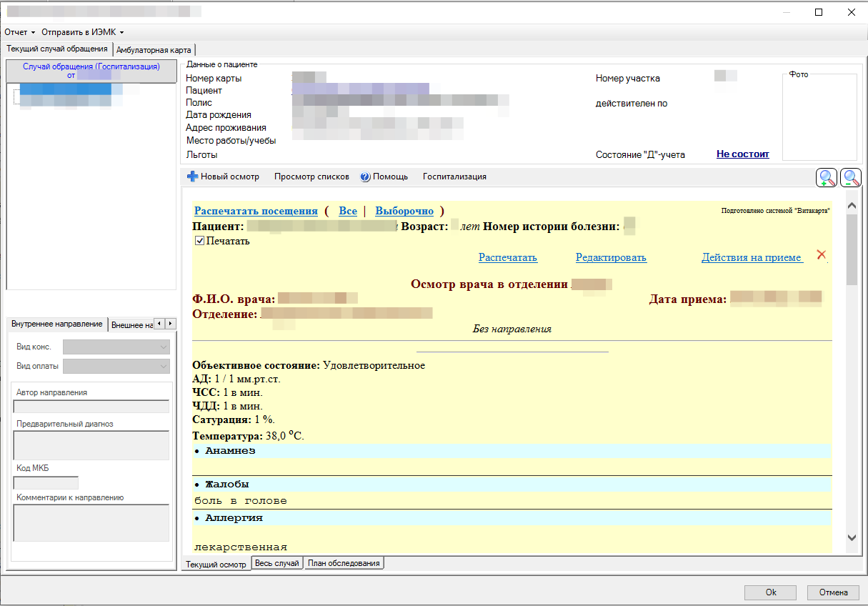
Task: Click the document scrollbar up arrow
Action: 851,206
